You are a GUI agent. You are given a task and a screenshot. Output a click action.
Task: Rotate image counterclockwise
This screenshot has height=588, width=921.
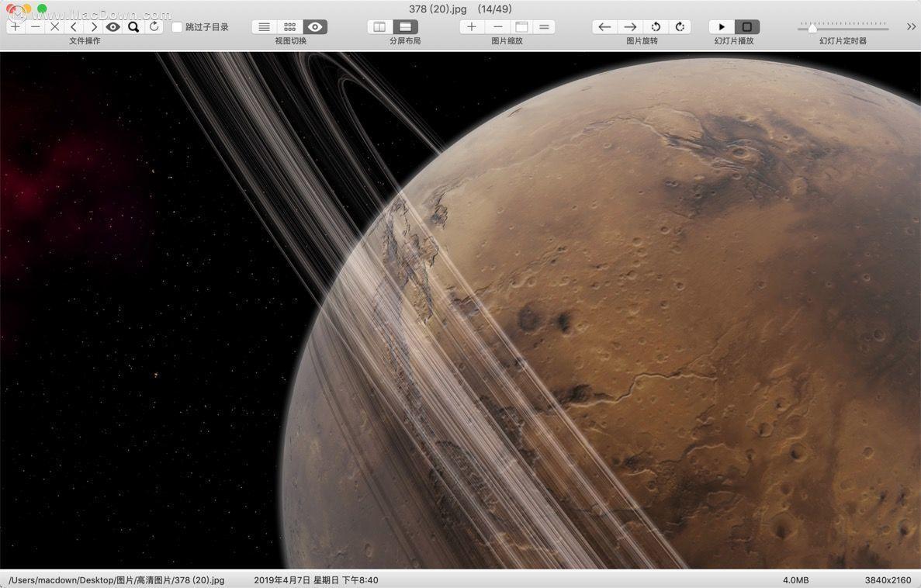click(x=656, y=27)
